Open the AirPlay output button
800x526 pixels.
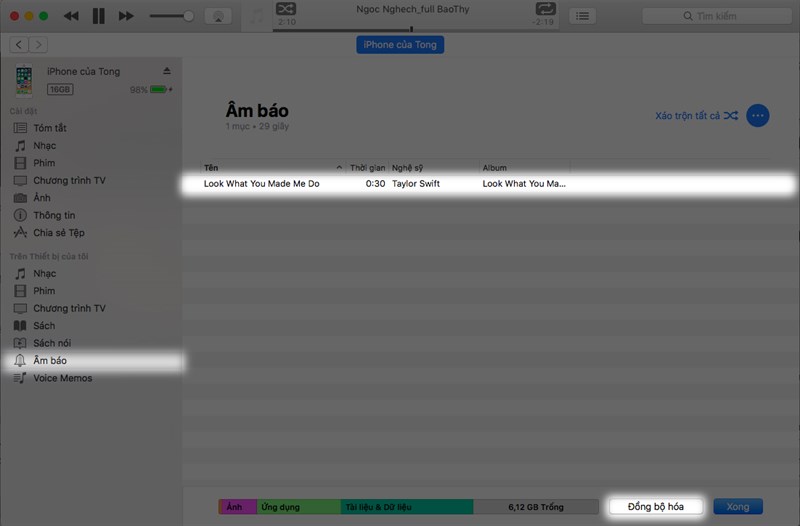(x=218, y=16)
